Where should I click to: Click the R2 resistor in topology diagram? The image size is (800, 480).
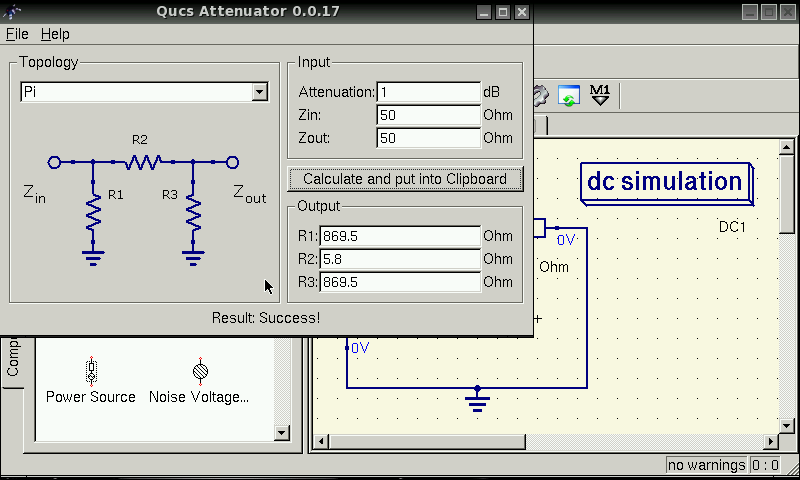coord(143,162)
